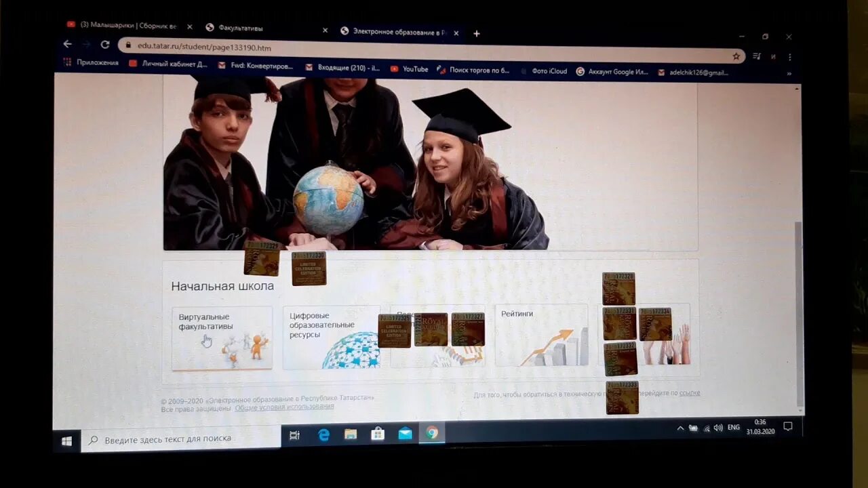Open the Фото iCloud bookmark
Screen dimensions: 868x488
point(544,70)
